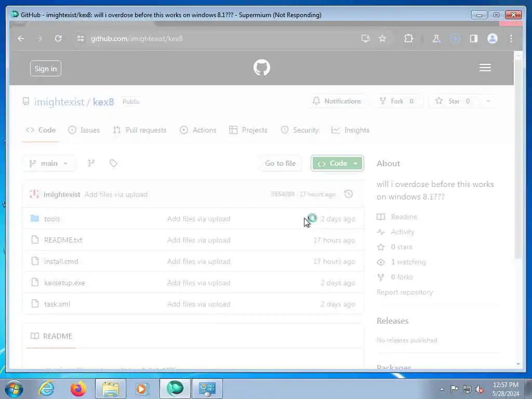Viewport: 532px width, 399px height.
Task: Sign in to GitHub
Action: pyautogui.click(x=46, y=68)
